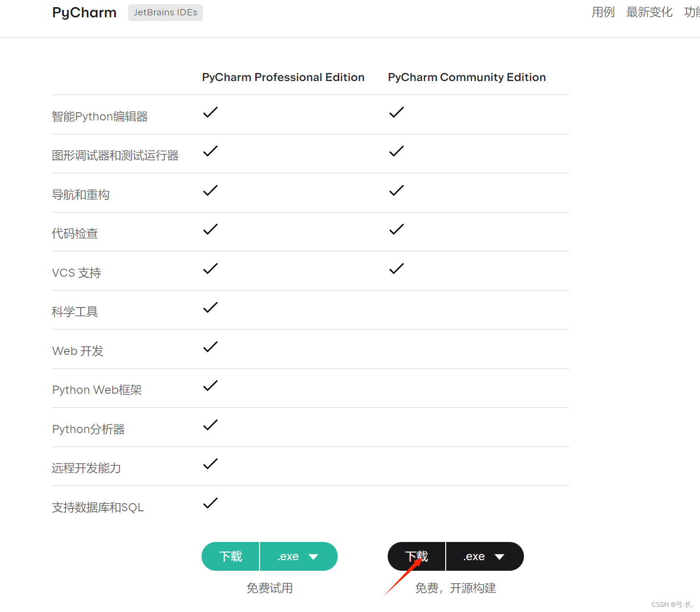The height and width of the screenshot is (612, 700).
Task: Click the Python分析器 feature label
Action: click(88, 429)
